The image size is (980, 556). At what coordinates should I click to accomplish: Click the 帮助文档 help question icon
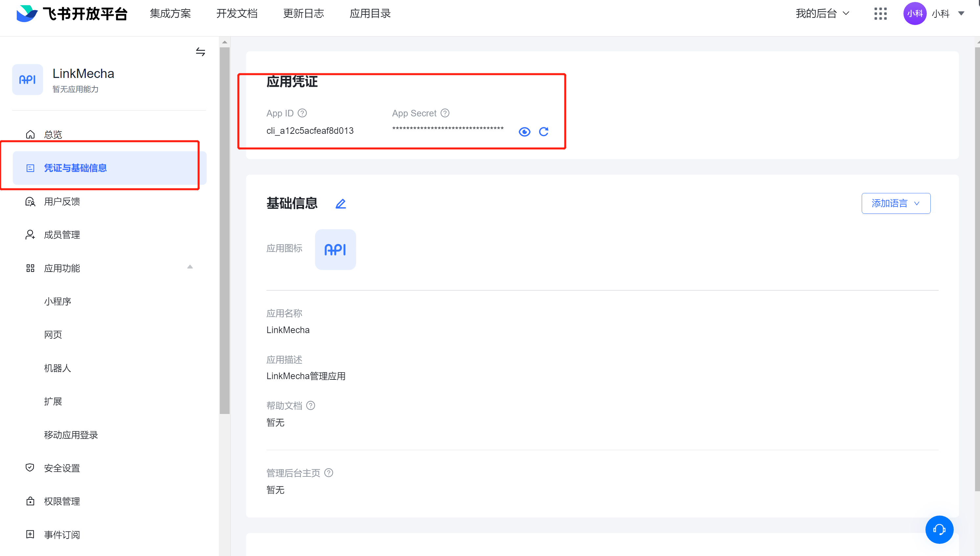(x=311, y=405)
